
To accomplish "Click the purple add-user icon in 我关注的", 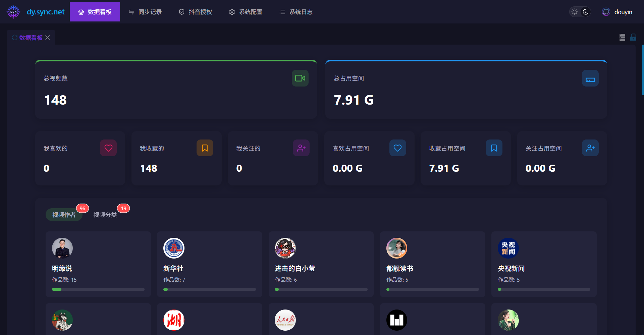I will click(301, 148).
